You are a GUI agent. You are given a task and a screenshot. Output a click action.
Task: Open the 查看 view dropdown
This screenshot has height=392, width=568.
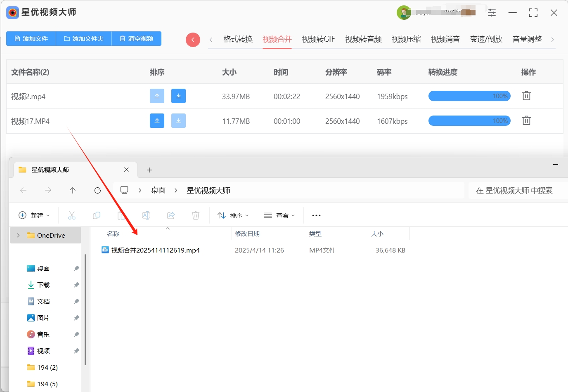(279, 215)
